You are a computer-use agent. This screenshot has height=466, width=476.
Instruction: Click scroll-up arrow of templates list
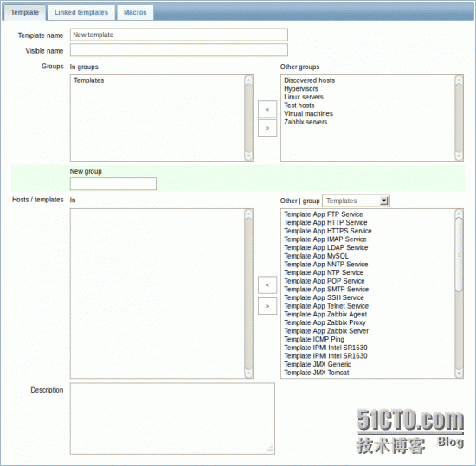(x=459, y=214)
